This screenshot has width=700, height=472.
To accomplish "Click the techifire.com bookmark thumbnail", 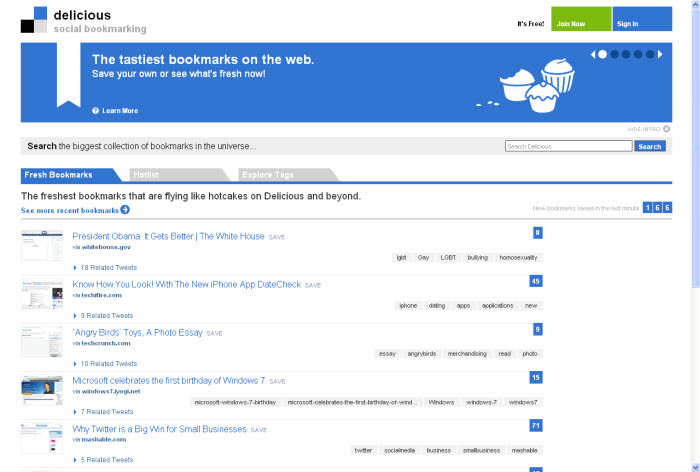I will (42, 294).
